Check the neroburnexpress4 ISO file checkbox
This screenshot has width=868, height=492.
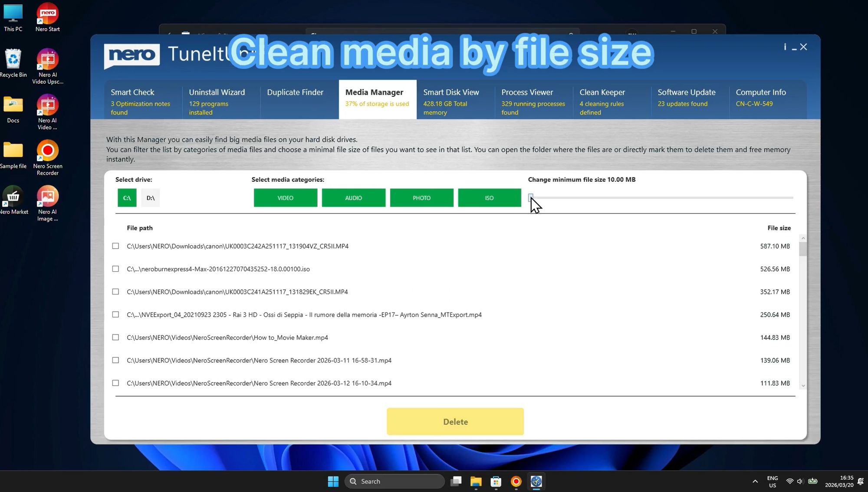click(115, 269)
